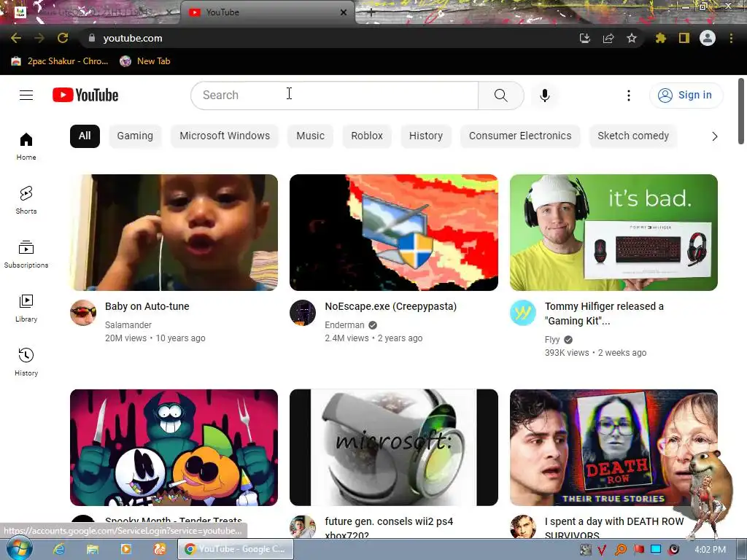Open Subscriptions from the sidebar
Screen dimensions: 747x560
click(x=26, y=254)
